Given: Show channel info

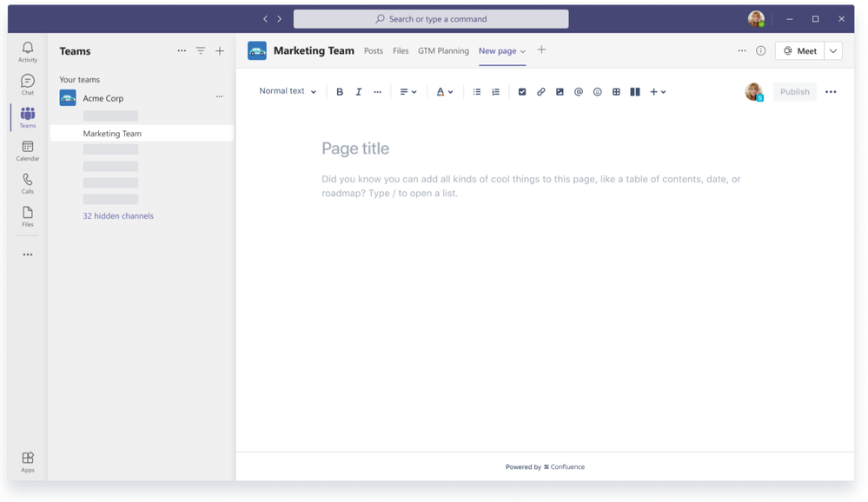Looking at the screenshot, I should (x=761, y=51).
